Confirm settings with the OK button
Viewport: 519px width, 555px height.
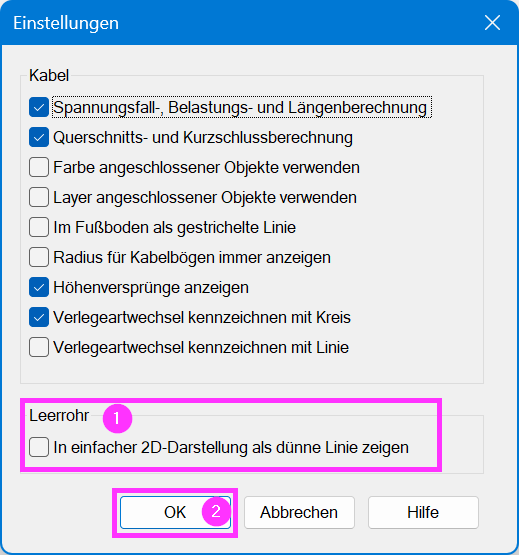pyautogui.click(x=175, y=512)
